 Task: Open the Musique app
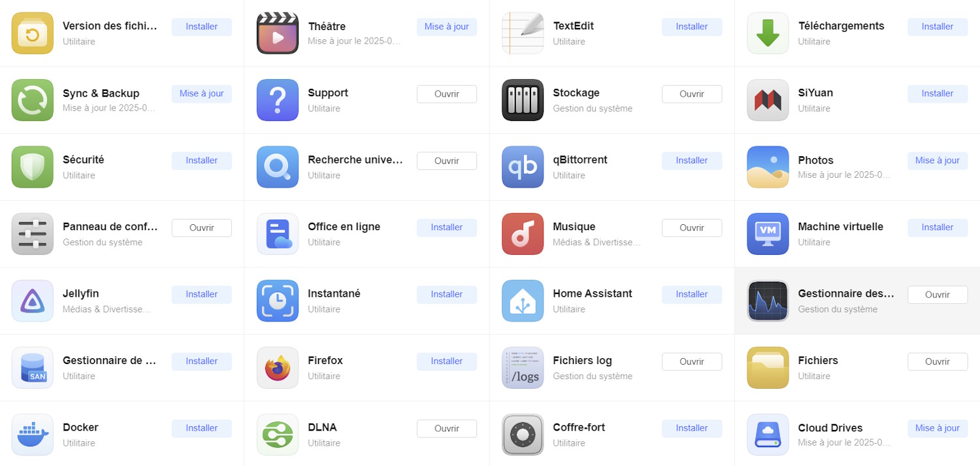[692, 227]
